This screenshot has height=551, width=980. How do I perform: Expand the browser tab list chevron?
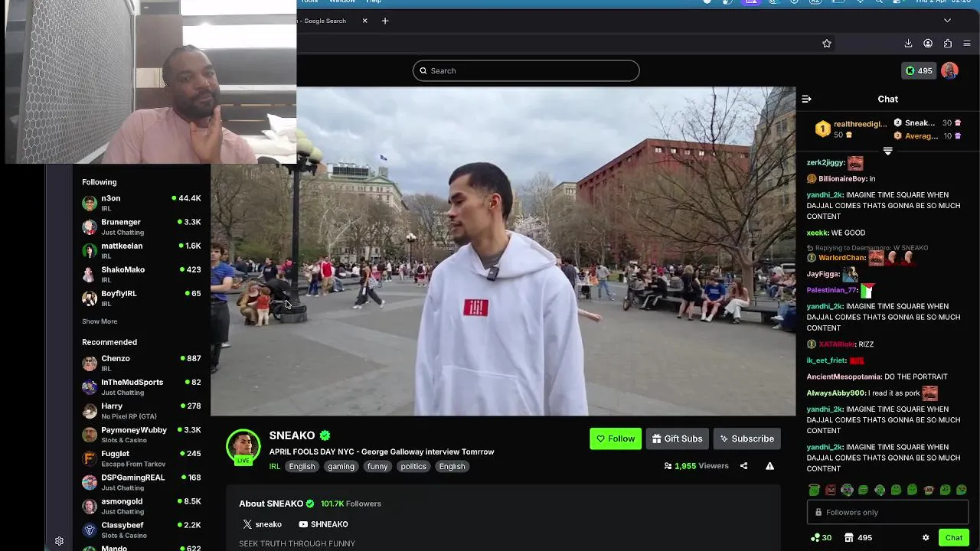pos(947,21)
